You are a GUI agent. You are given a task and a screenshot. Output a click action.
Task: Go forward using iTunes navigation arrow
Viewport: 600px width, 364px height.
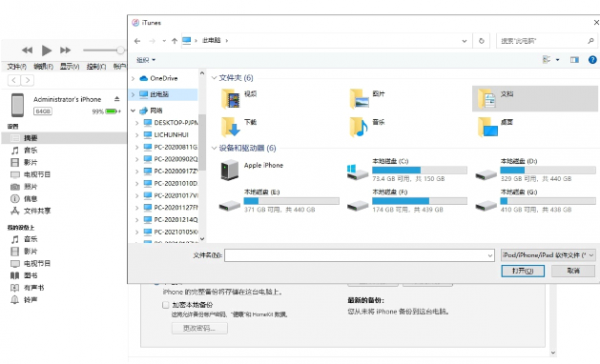coord(27,80)
